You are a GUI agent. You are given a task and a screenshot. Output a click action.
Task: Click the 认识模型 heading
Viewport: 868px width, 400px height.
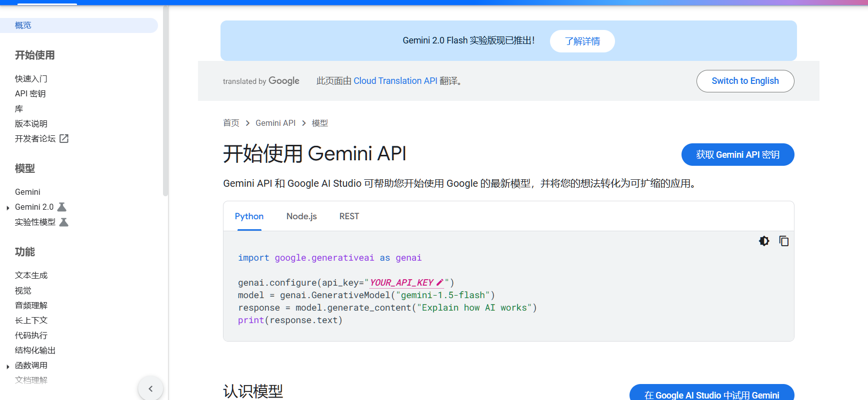(x=253, y=391)
